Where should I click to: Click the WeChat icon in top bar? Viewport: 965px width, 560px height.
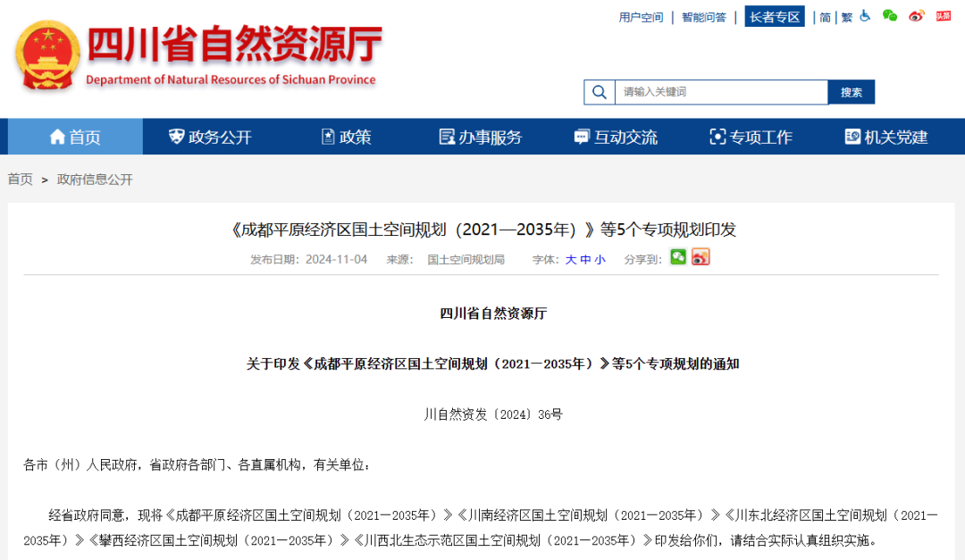pos(889,15)
